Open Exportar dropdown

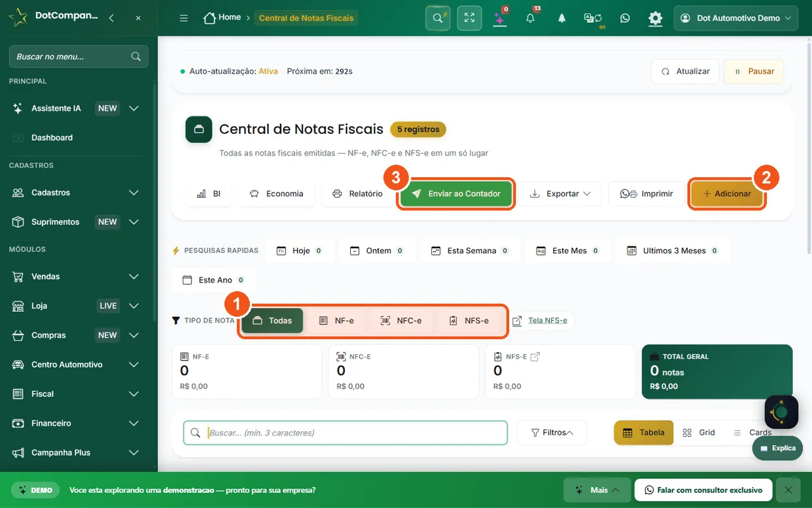560,194
